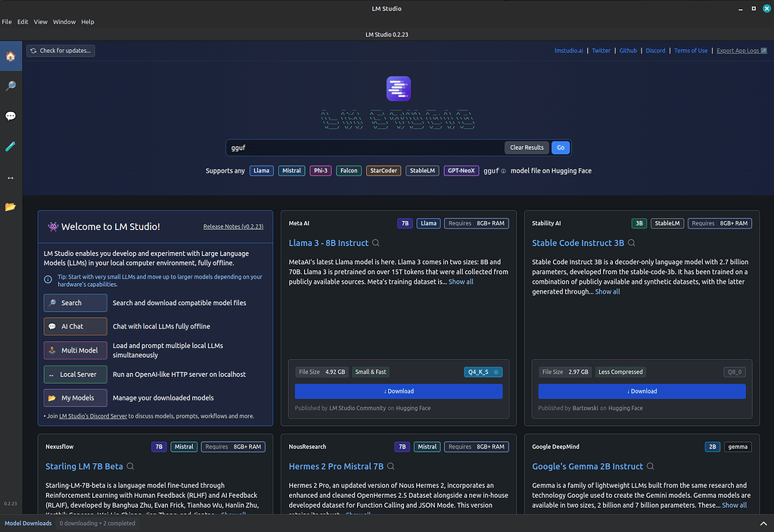Click the magnifier next to Llama 3 - 8B Instruct
This screenshot has height=532, width=774.
tap(376, 243)
